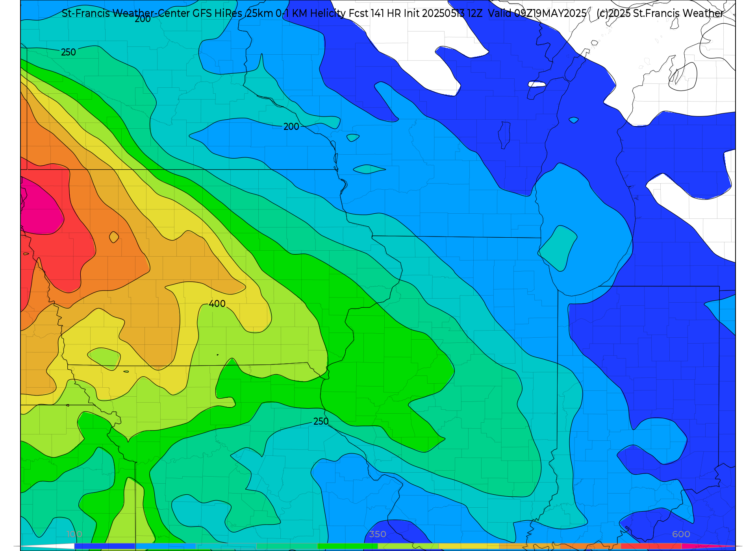Click the "Valid 09Z19MAY2025" valid time text

[537, 13]
